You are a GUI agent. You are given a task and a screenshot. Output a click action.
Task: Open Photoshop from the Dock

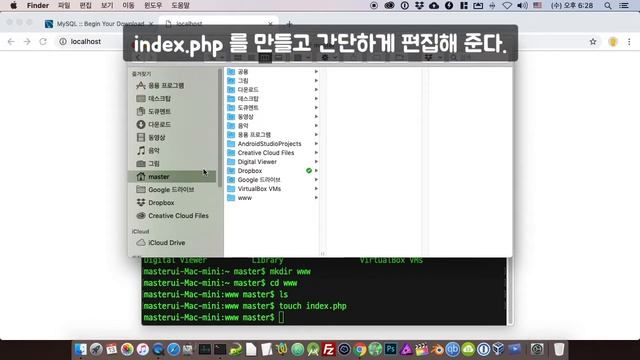pos(391,349)
